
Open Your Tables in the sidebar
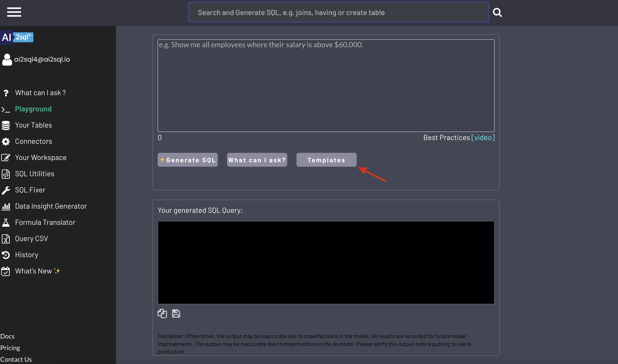click(33, 125)
